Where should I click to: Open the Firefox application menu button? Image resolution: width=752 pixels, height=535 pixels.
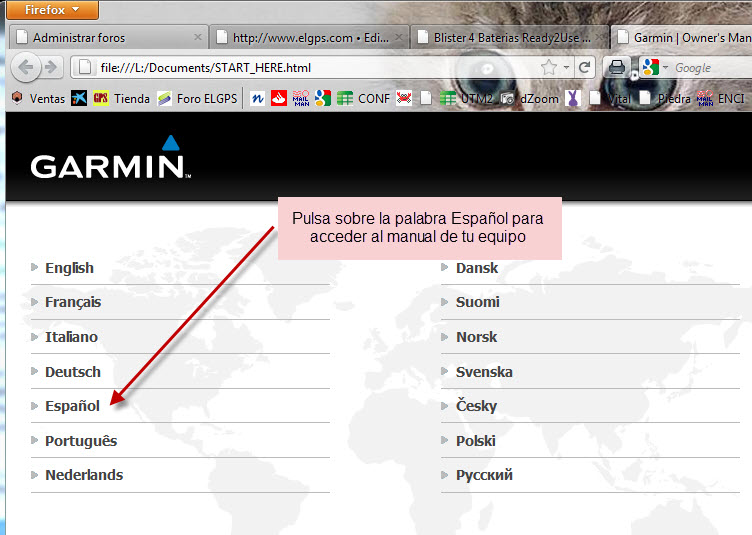[53, 10]
